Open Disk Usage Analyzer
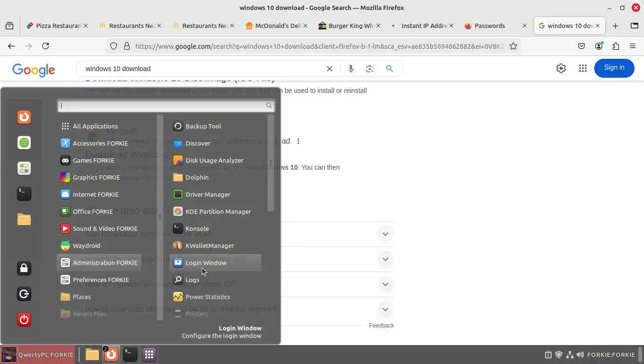The image size is (644, 364). point(215,160)
